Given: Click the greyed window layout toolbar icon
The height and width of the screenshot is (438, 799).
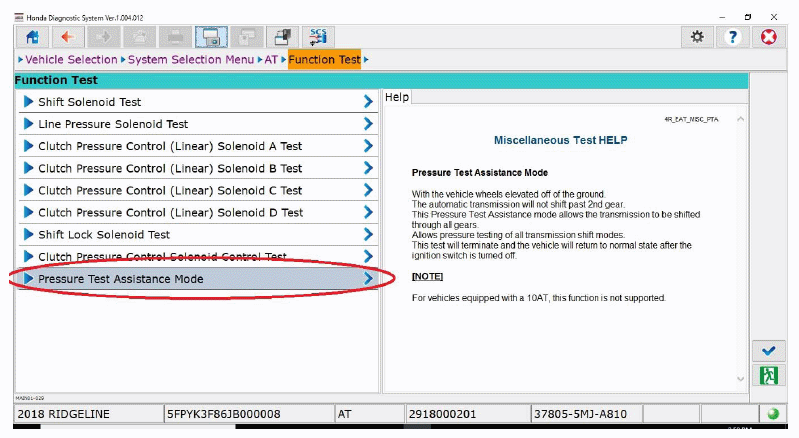Looking at the screenshot, I should pyautogui.click(x=247, y=37).
